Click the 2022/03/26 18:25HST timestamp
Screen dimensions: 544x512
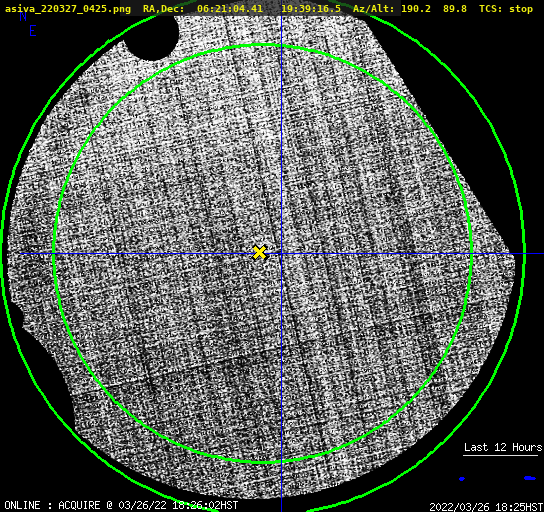pos(486,507)
